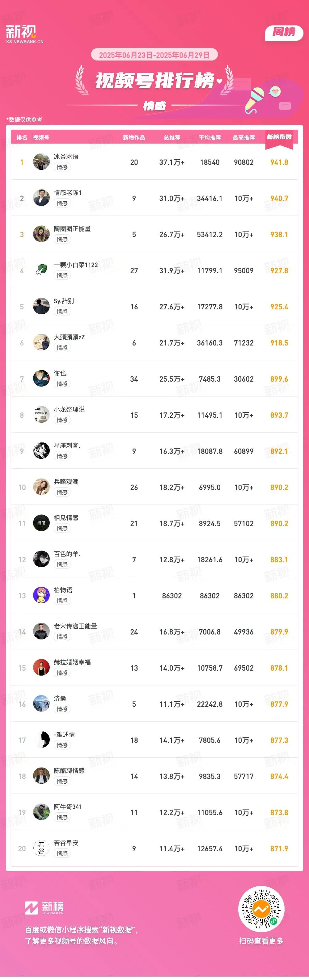
Task: Click the 新增作品 column header
Action: [134, 138]
